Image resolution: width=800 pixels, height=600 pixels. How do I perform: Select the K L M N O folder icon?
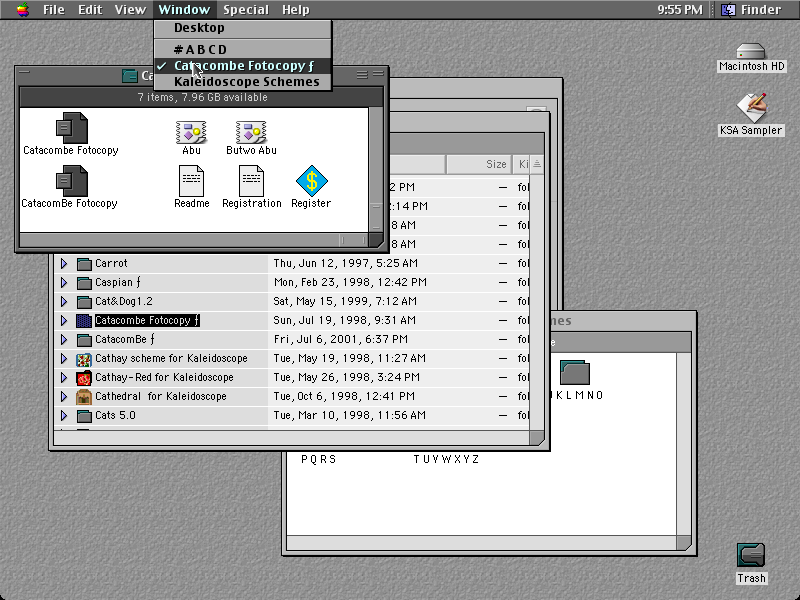pyautogui.click(x=575, y=372)
